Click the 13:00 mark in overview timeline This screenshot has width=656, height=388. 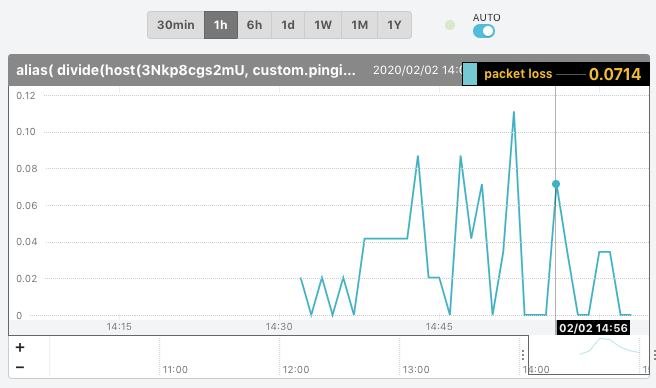(x=416, y=370)
